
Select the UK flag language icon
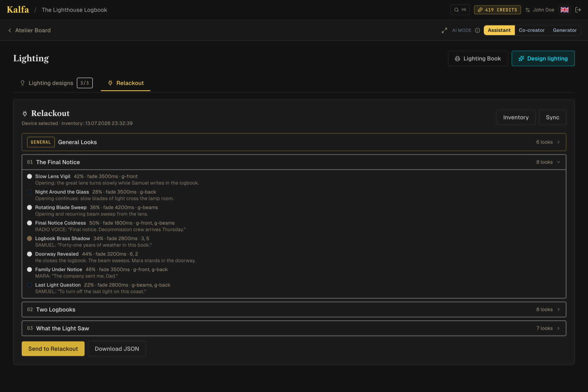564,10
